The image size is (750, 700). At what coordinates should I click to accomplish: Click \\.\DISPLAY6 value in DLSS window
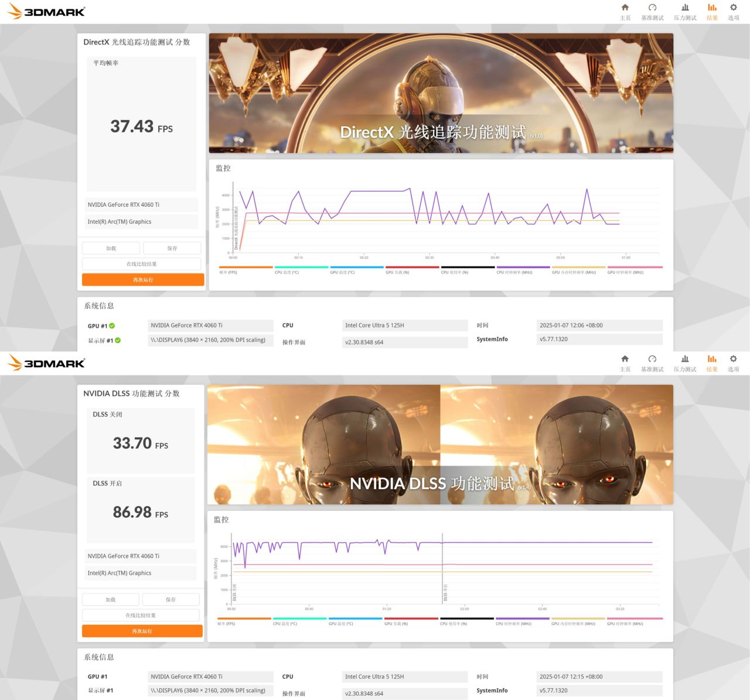tap(210, 691)
